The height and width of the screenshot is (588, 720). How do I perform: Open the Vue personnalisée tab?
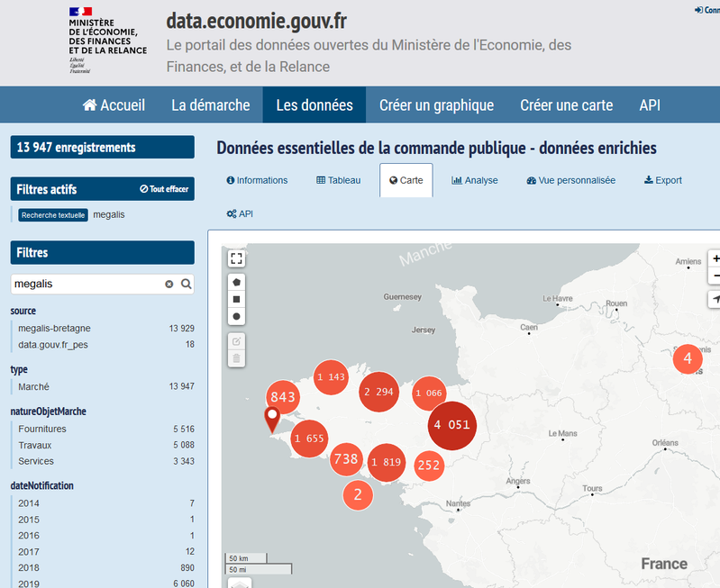click(x=570, y=180)
